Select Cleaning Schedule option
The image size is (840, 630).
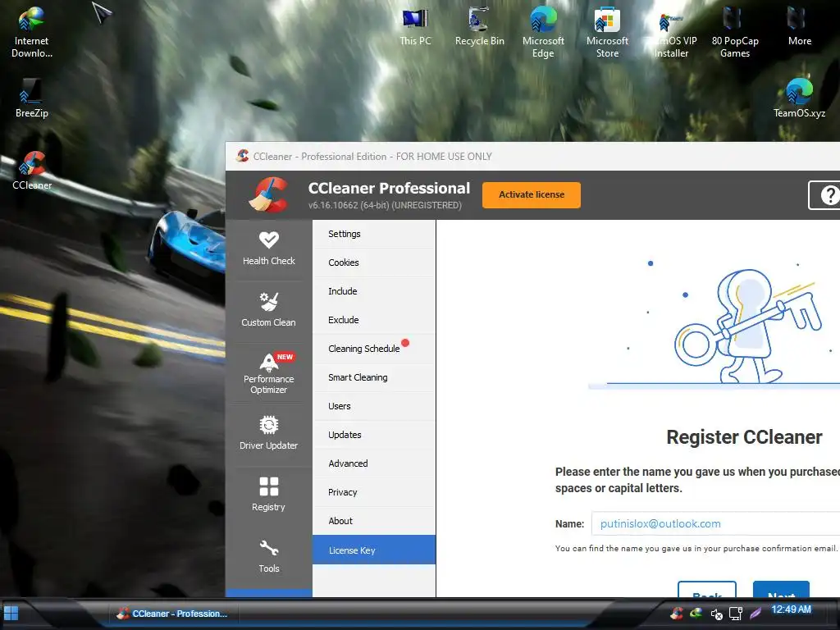tap(374, 349)
